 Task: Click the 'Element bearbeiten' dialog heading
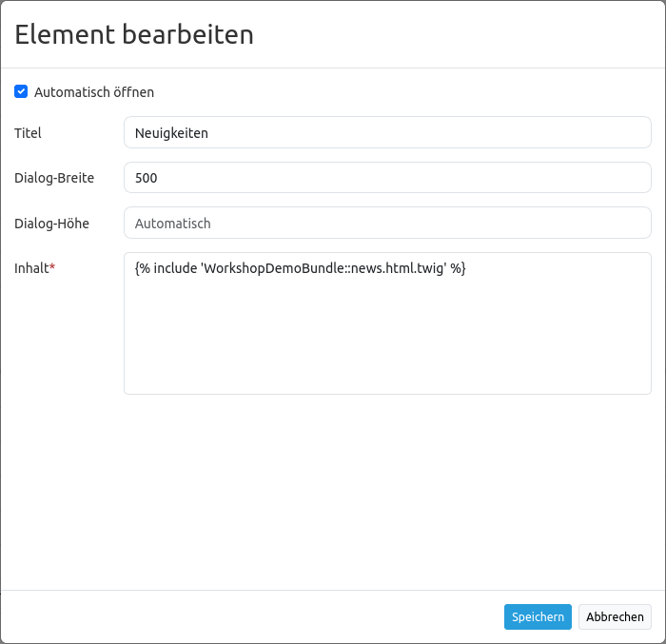point(134,35)
